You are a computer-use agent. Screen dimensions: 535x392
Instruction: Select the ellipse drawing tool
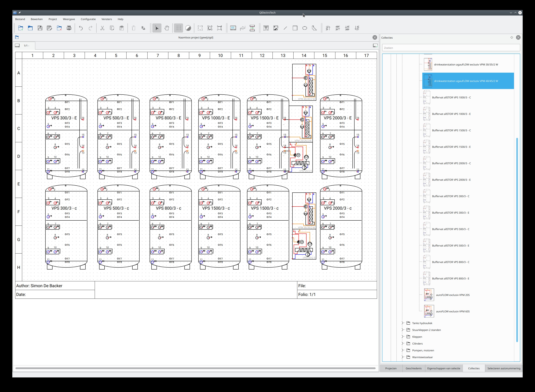point(305,28)
